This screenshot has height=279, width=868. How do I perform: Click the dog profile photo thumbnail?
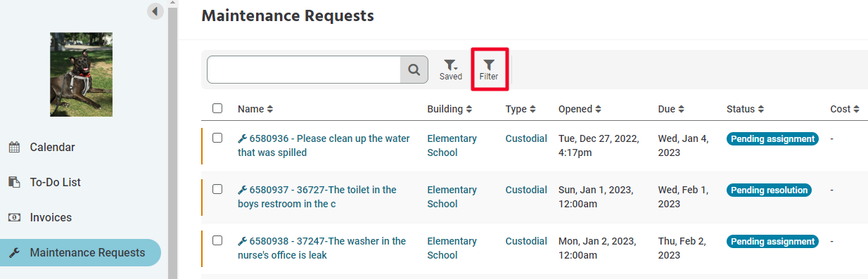81,74
